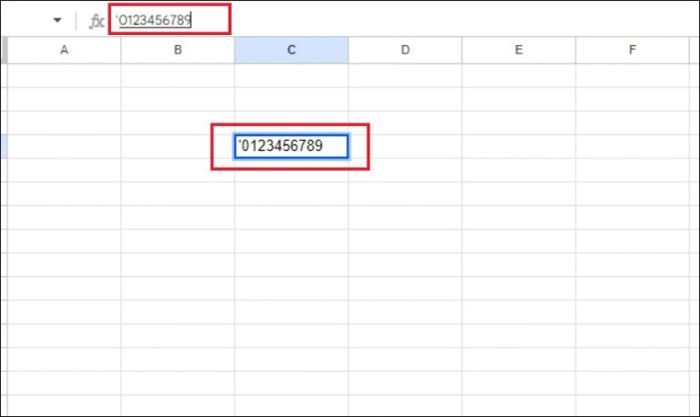Select highlighted column C header
The height and width of the screenshot is (417, 700).
[x=291, y=50]
